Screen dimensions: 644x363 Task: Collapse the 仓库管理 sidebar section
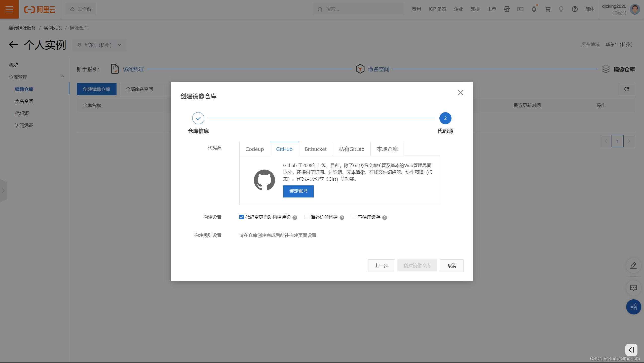pos(63,77)
